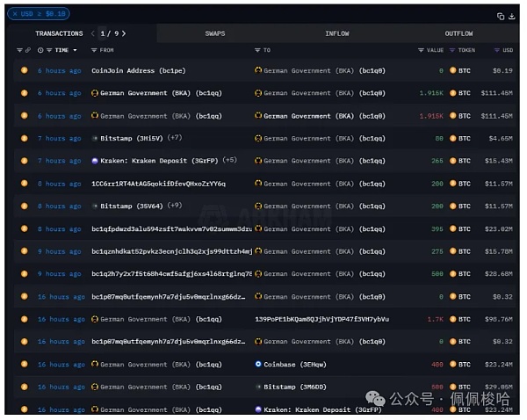527x420 pixels.
Task: Switch to the Swaps tab
Action: (x=215, y=33)
